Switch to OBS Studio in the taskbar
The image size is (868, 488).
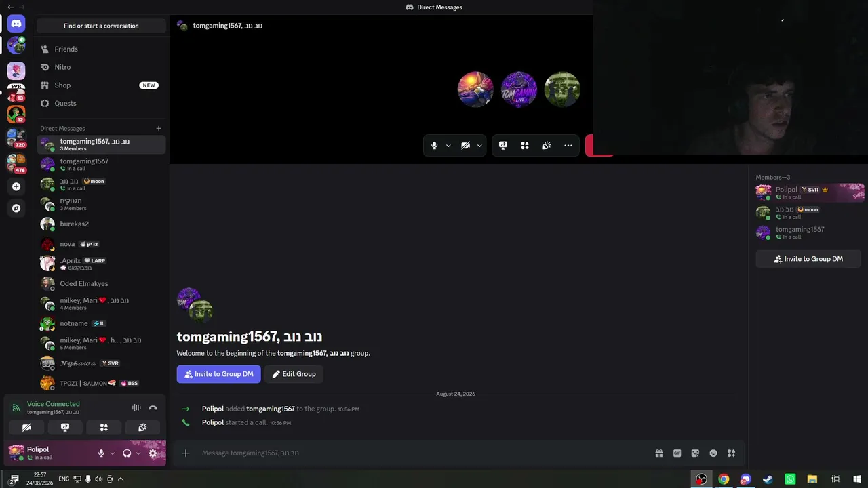pos(701,479)
